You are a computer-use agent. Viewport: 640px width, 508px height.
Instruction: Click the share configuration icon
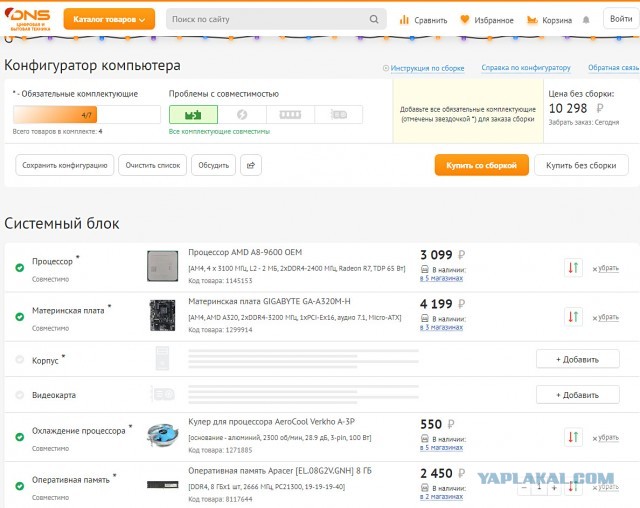pos(251,165)
